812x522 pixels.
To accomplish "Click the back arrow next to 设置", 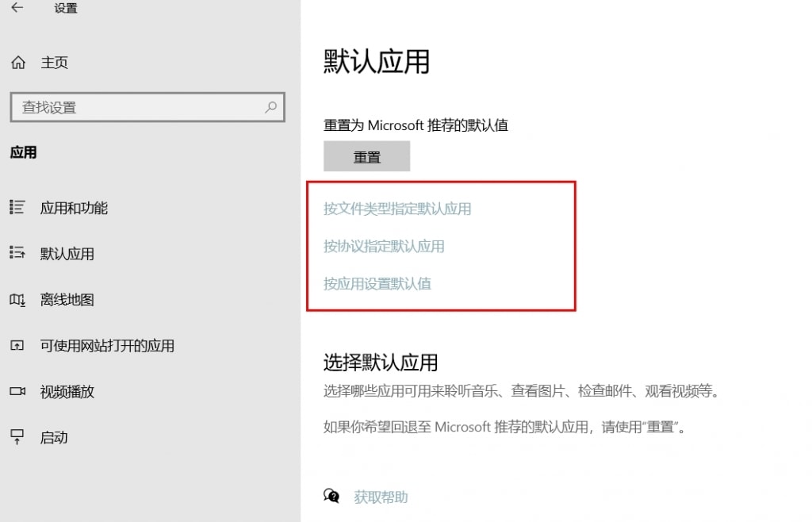I will pos(17,9).
